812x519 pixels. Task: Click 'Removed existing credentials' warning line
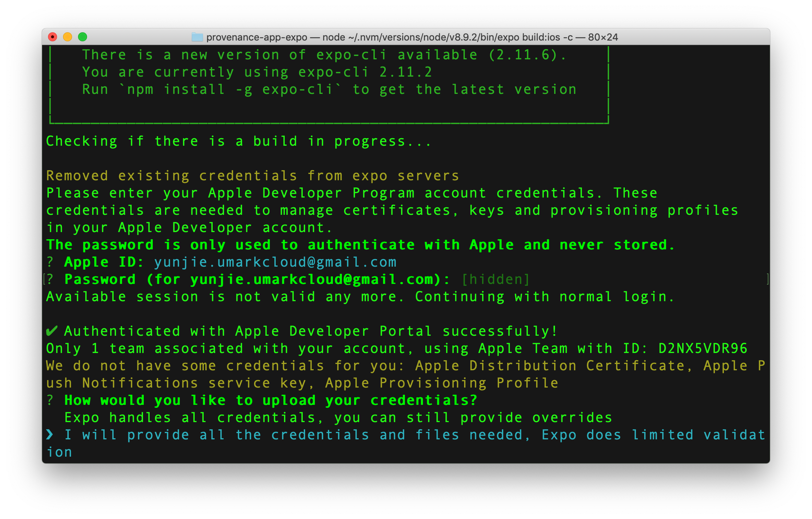coord(252,176)
